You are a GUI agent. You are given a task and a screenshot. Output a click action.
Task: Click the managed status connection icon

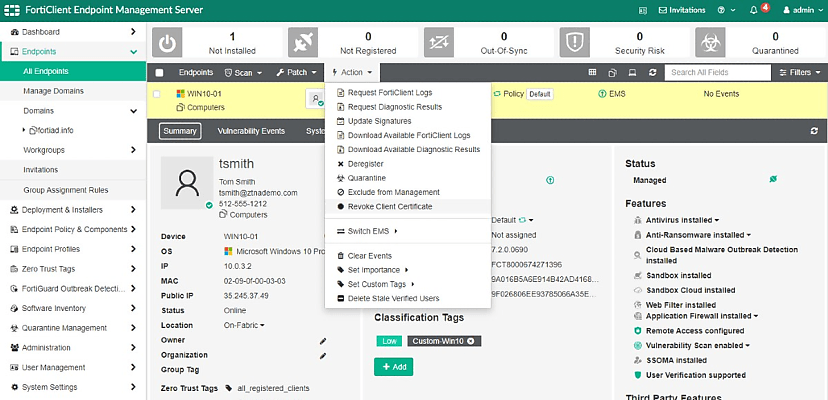pyautogui.click(x=773, y=180)
